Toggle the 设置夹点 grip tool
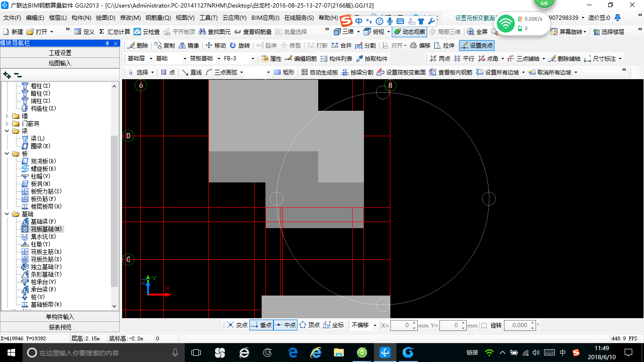This screenshot has height=362, width=644. point(477,46)
